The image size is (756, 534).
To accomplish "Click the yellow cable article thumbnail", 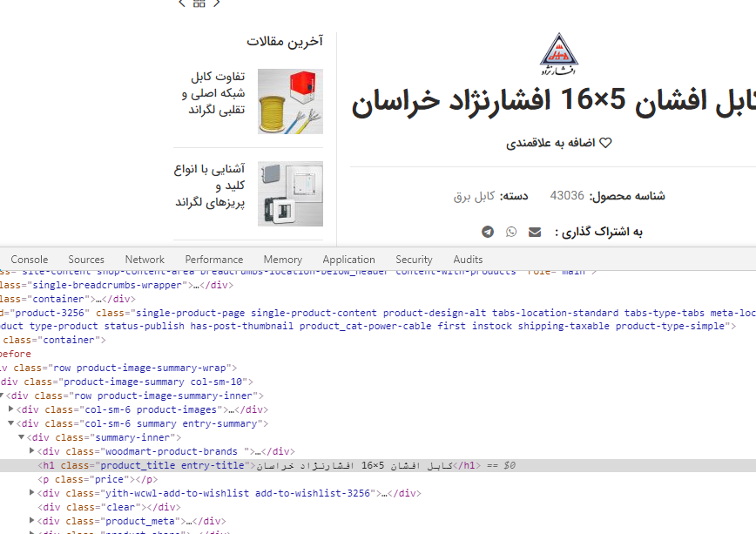I will click(290, 101).
